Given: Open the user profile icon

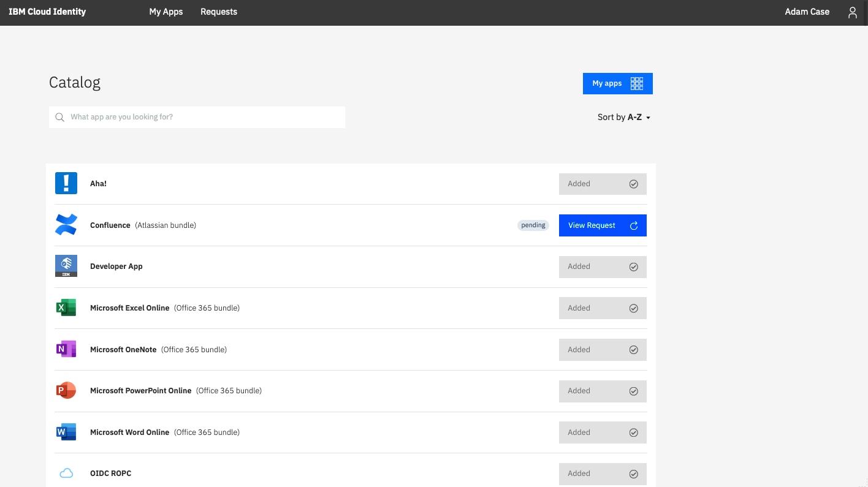Looking at the screenshot, I should click(x=852, y=12).
